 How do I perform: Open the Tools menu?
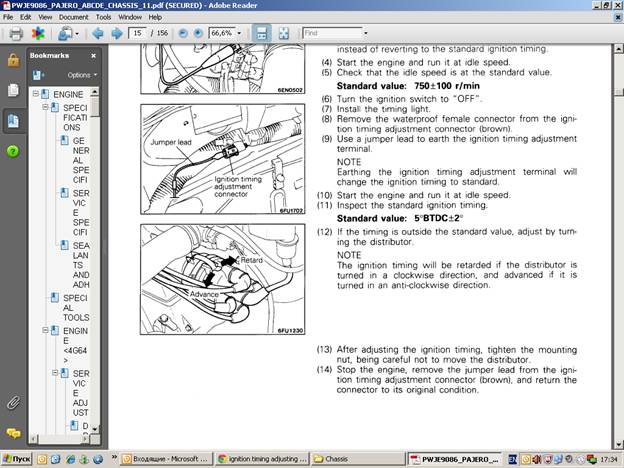(x=103, y=17)
